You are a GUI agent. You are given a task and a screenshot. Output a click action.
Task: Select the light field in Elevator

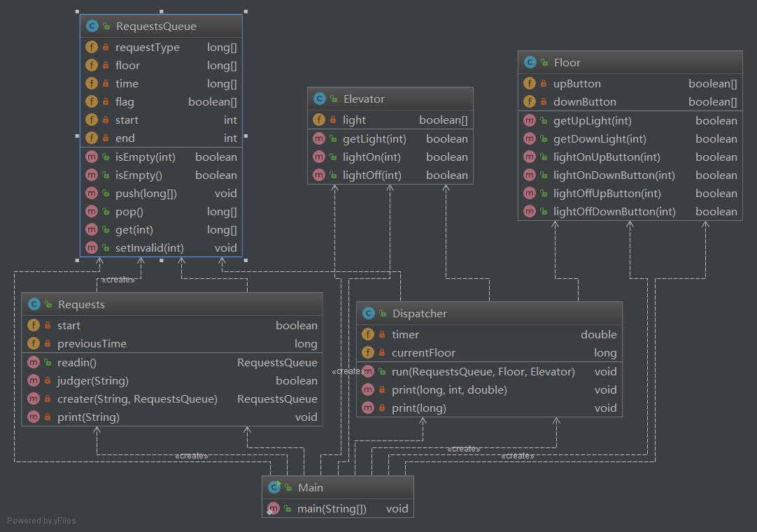390,120
